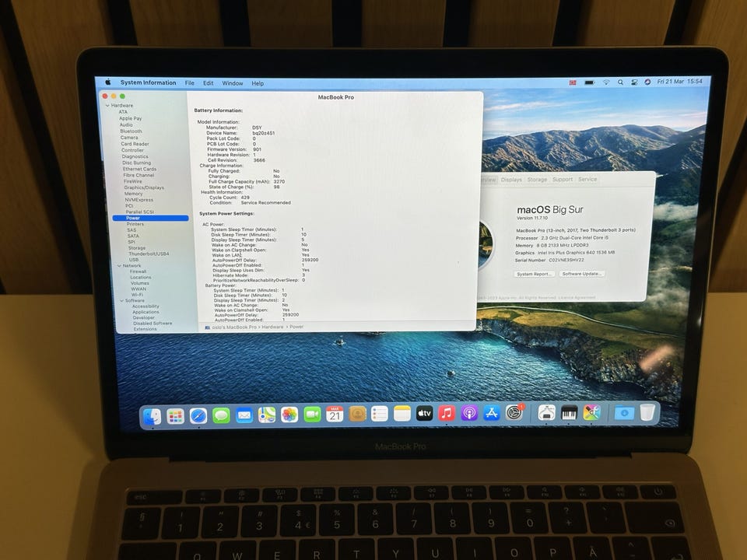This screenshot has height=560, width=747.
Task: Click the Wi-Fi status icon
Action: click(x=606, y=82)
